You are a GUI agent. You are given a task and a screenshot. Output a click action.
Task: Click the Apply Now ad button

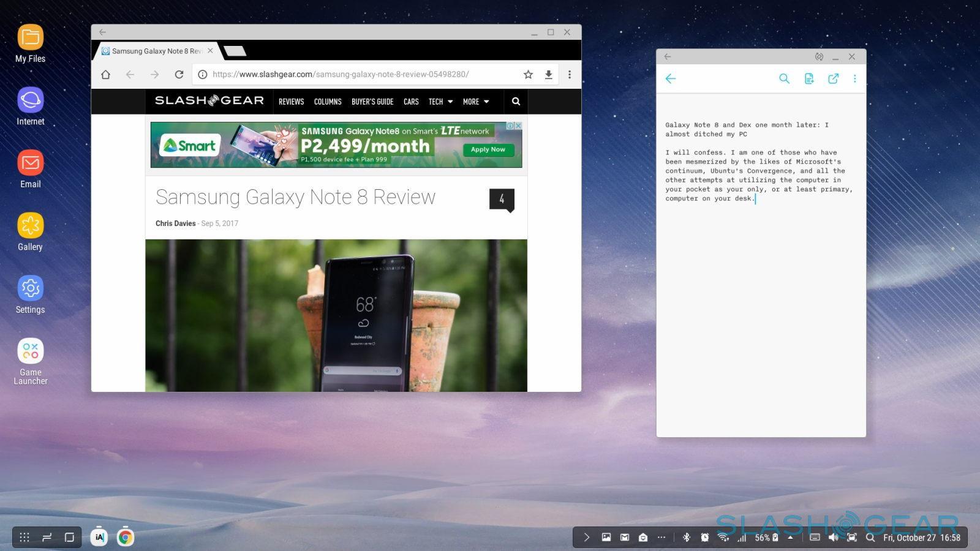point(488,149)
